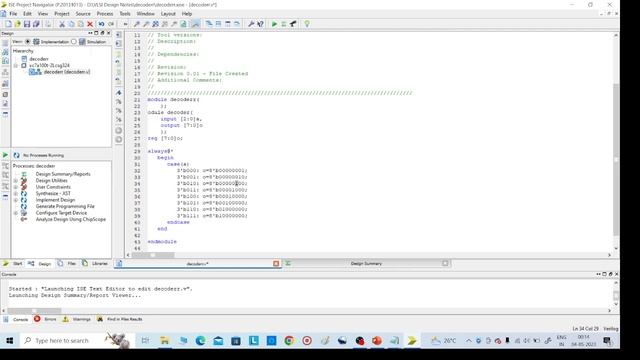Open the Process menu
Viewport: 640px width, 360px height.
[x=104, y=14]
